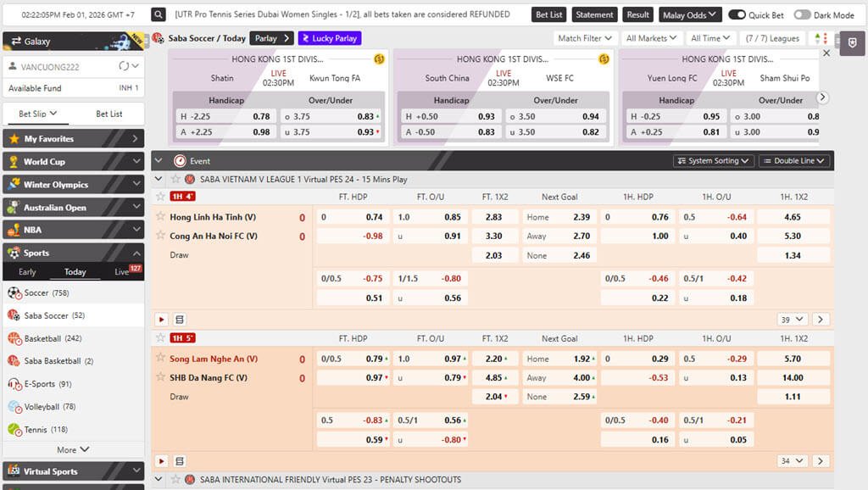Image resolution: width=868 pixels, height=490 pixels.
Task: Open the Statement page
Action: [594, 14]
